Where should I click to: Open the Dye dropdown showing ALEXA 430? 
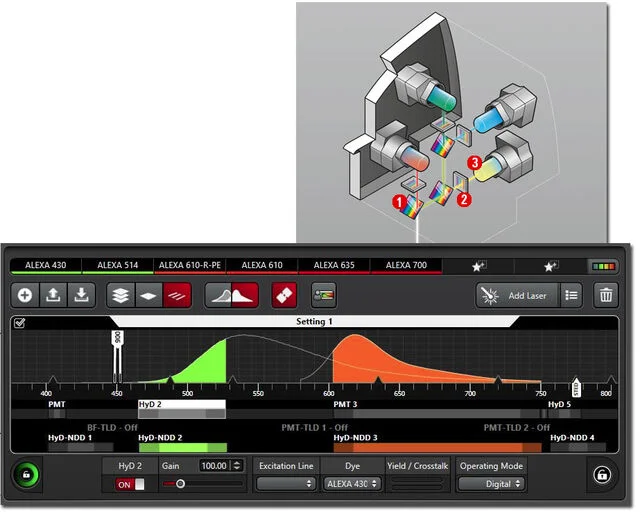[353, 484]
